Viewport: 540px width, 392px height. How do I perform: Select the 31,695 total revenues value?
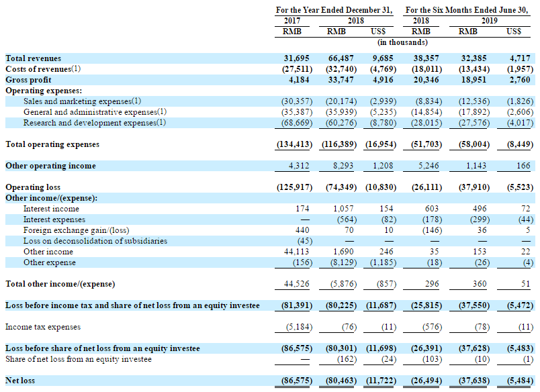pos(294,58)
